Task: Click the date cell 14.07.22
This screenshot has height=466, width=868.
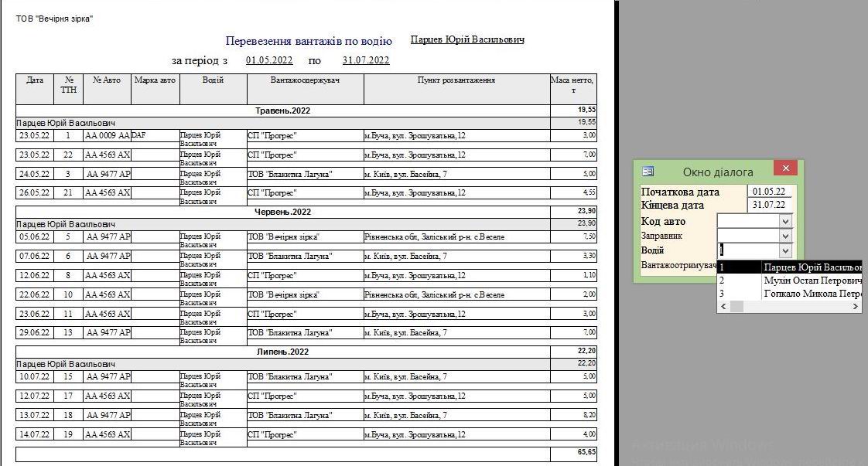Action: point(34,434)
